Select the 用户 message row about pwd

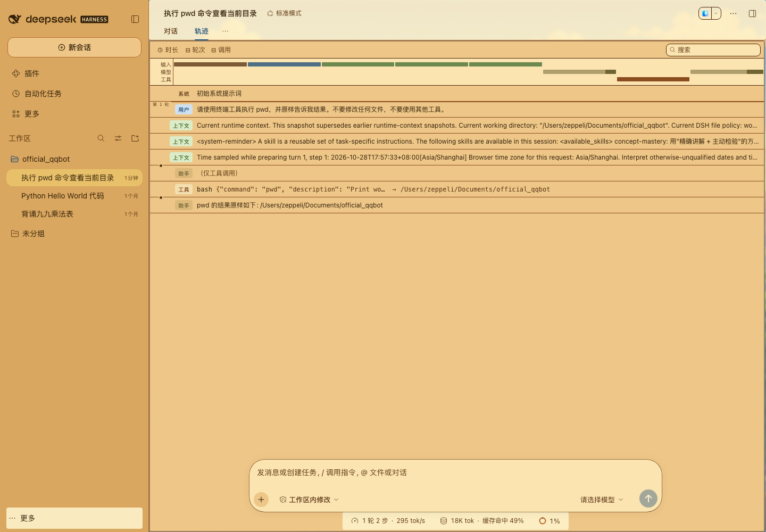[x=457, y=110]
